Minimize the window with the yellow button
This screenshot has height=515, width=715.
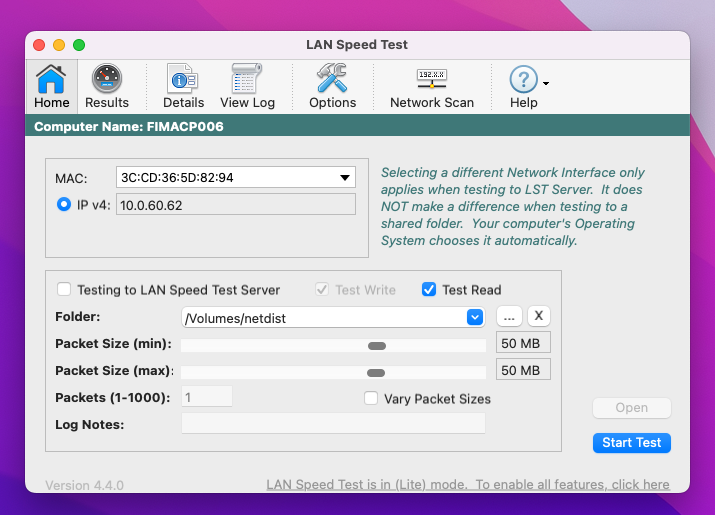pos(59,45)
